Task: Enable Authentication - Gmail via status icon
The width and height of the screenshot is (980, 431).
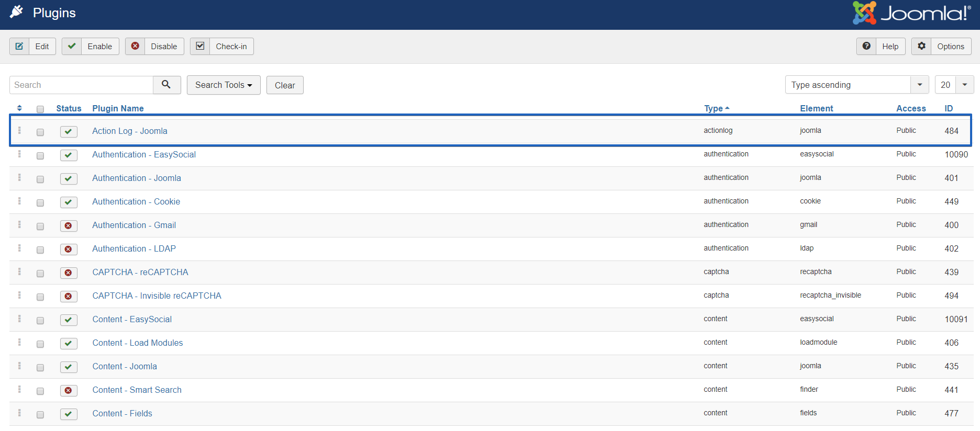Action: click(69, 226)
